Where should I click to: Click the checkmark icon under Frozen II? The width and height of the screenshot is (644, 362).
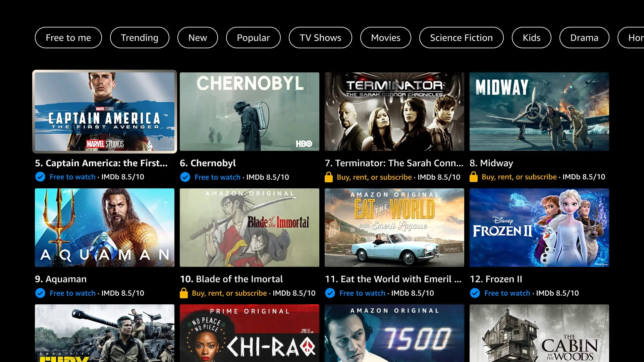(x=475, y=293)
